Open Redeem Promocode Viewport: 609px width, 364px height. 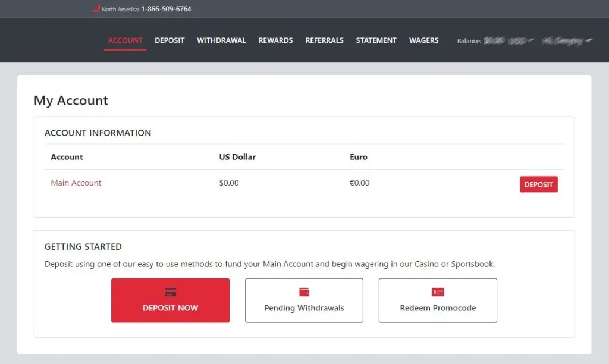[x=438, y=300]
